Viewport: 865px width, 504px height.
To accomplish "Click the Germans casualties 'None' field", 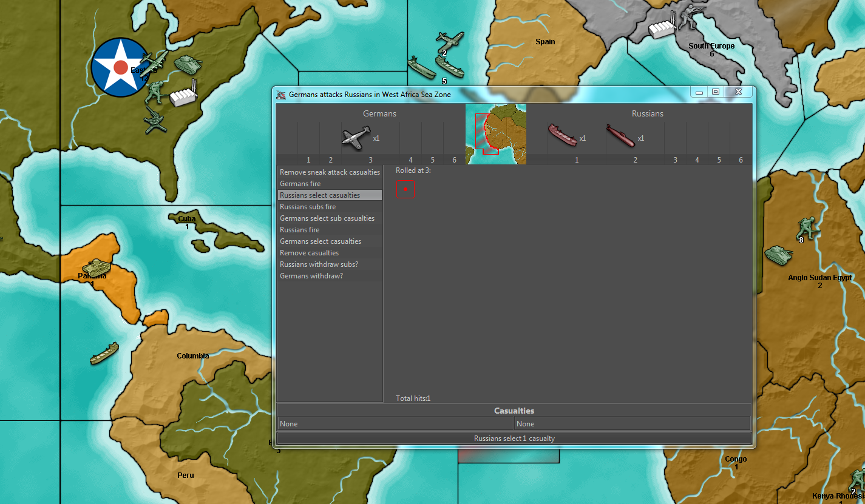I will 395,424.
